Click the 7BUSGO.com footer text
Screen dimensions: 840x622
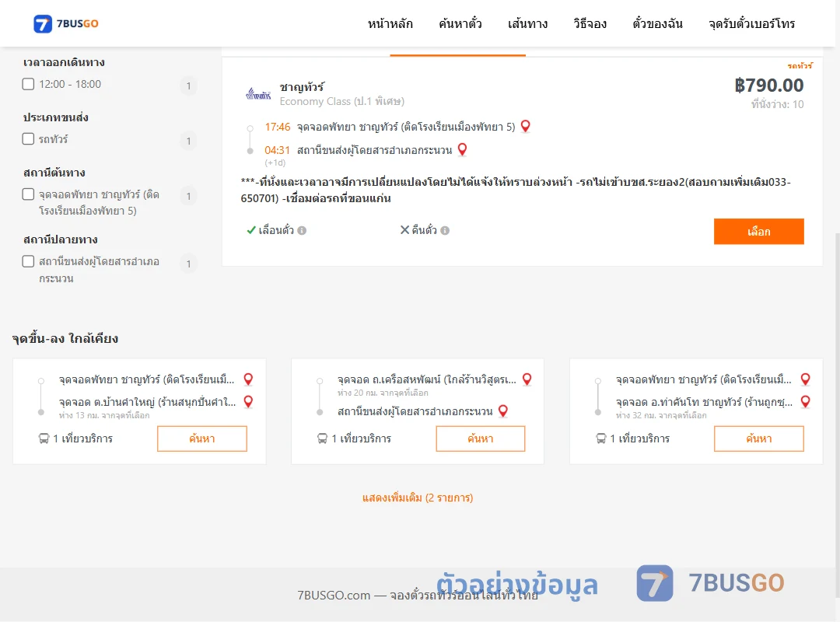[418, 596]
